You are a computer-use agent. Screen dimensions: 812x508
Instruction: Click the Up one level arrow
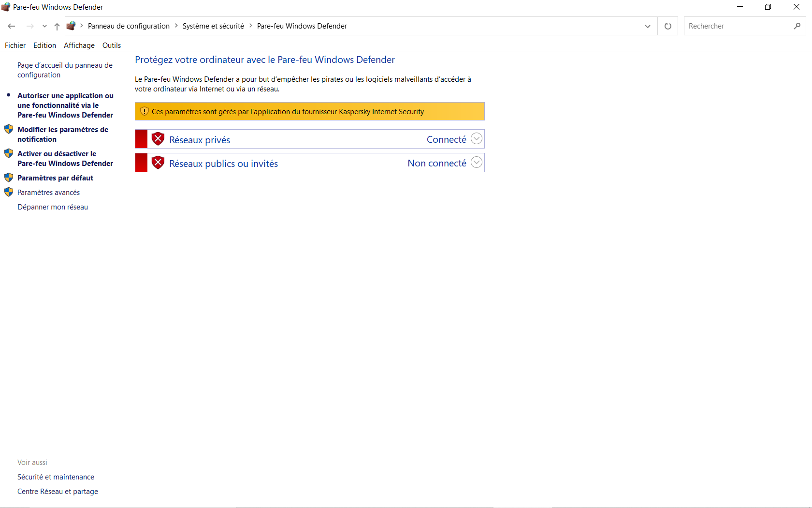tap(57, 26)
